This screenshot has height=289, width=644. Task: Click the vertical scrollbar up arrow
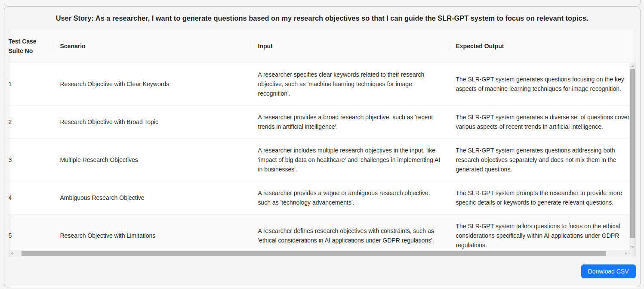(x=632, y=66)
